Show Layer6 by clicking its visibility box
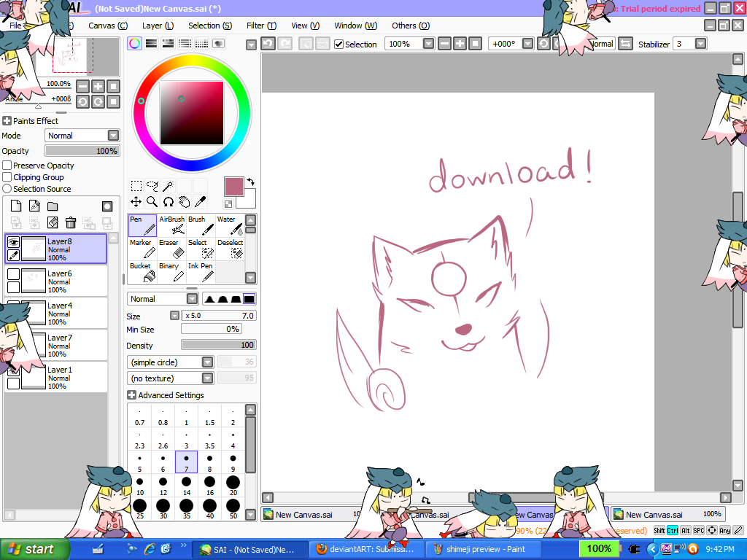The width and height of the screenshot is (747, 560). (13, 274)
